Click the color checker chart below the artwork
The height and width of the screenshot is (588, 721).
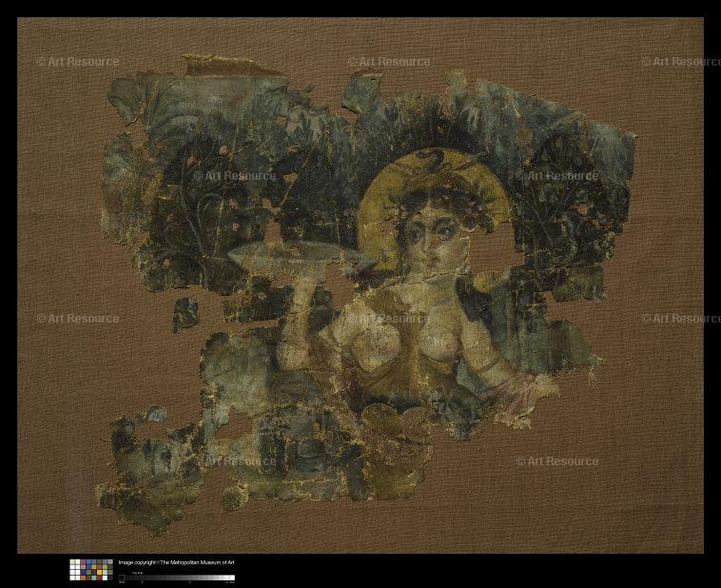(91, 570)
